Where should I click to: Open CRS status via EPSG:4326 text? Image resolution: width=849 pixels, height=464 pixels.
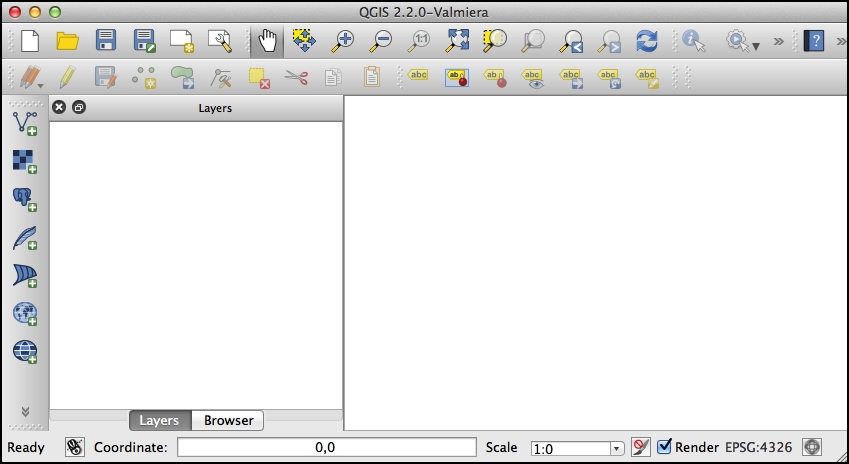tap(758, 447)
